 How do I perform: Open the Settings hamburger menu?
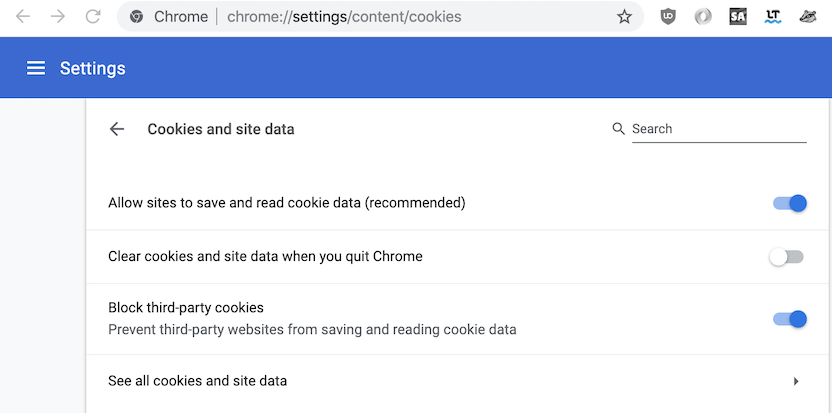click(36, 68)
